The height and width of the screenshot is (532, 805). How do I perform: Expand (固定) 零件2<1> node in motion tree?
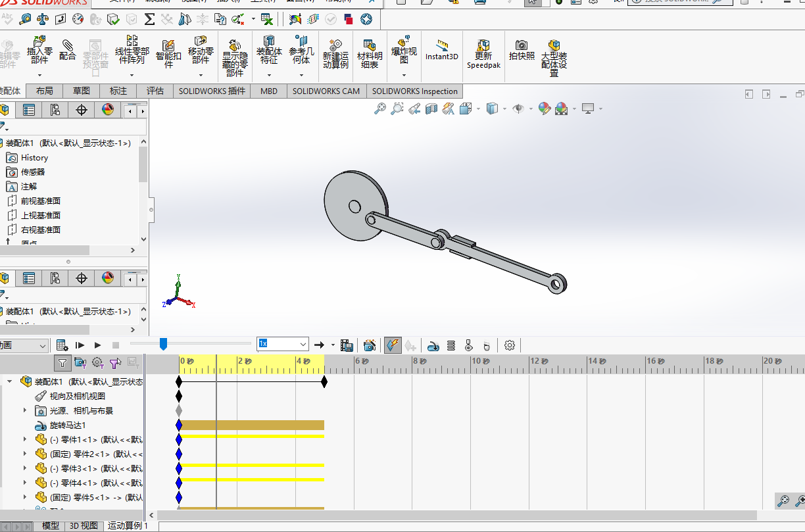click(25, 454)
